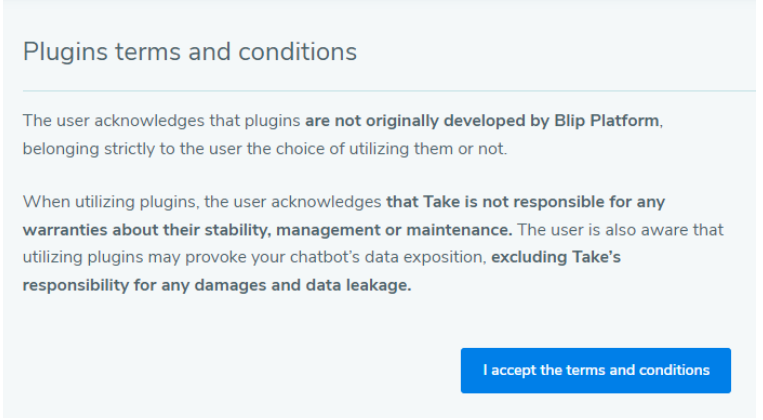Image resolution: width=763 pixels, height=420 pixels.
Task: Click 'The user acknowledges that plugins' opening text
Action: coord(161,121)
